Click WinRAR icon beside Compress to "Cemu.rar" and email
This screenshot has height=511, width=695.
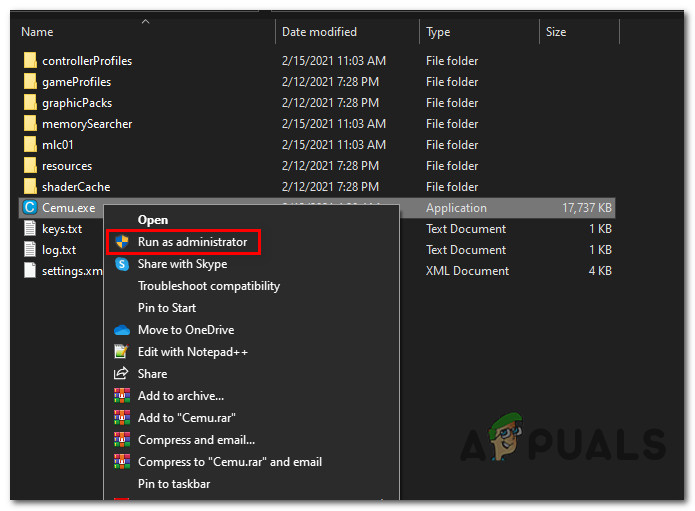pos(122,461)
